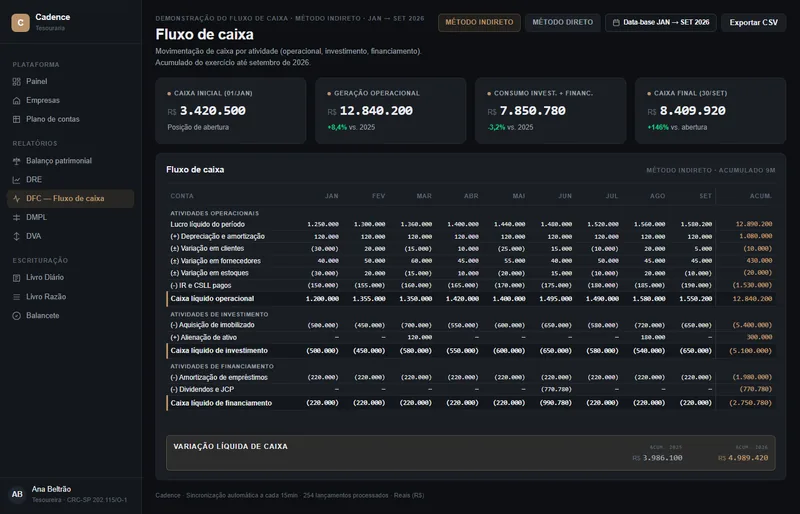
Task: Click the Exportar CSV button
Action: pyautogui.click(x=754, y=22)
